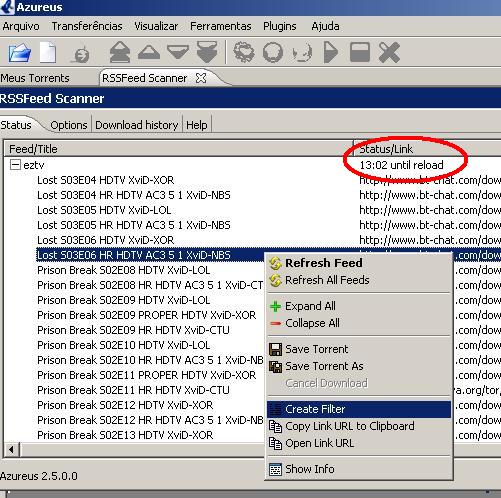Image resolution: width=501 pixels, height=498 pixels.
Task: Click the stop square toolbar icon
Action: (x=360, y=52)
